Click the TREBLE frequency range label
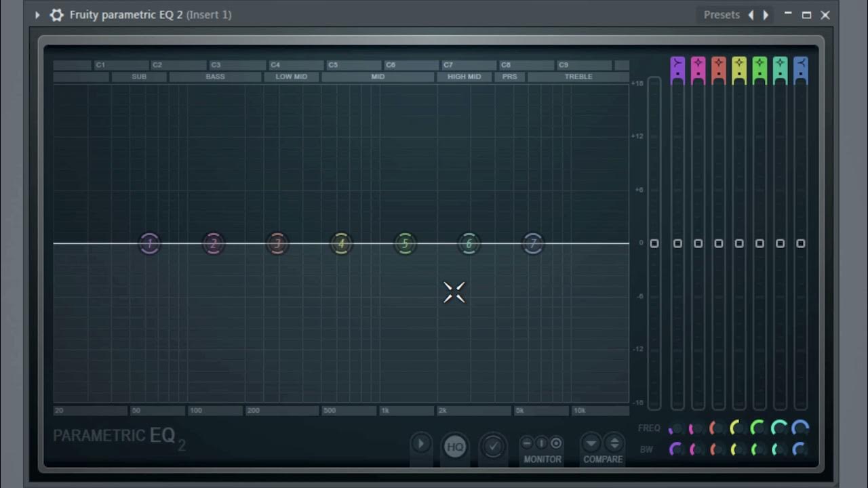Image resolution: width=868 pixels, height=488 pixels. (578, 77)
